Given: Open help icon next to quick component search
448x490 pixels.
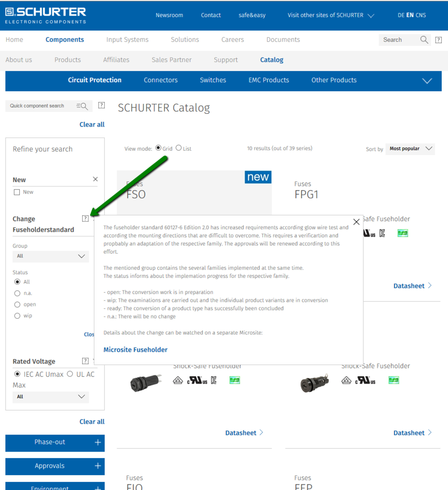Looking at the screenshot, I should click(x=101, y=105).
